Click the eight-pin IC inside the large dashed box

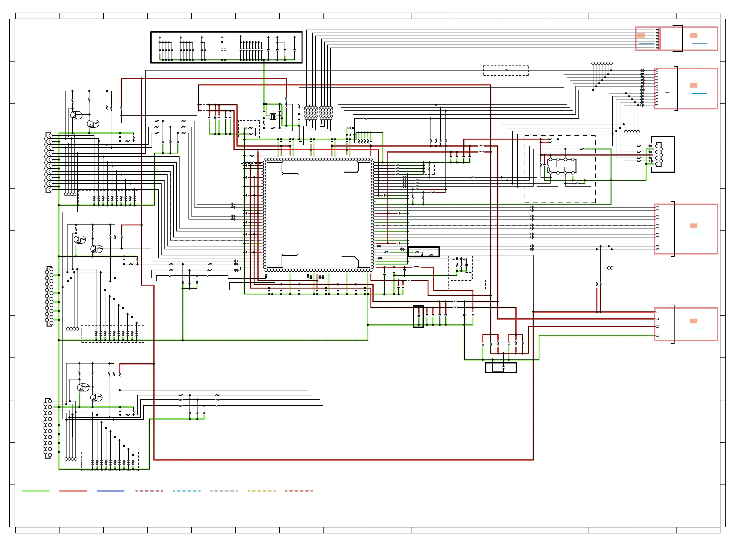click(x=561, y=166)
